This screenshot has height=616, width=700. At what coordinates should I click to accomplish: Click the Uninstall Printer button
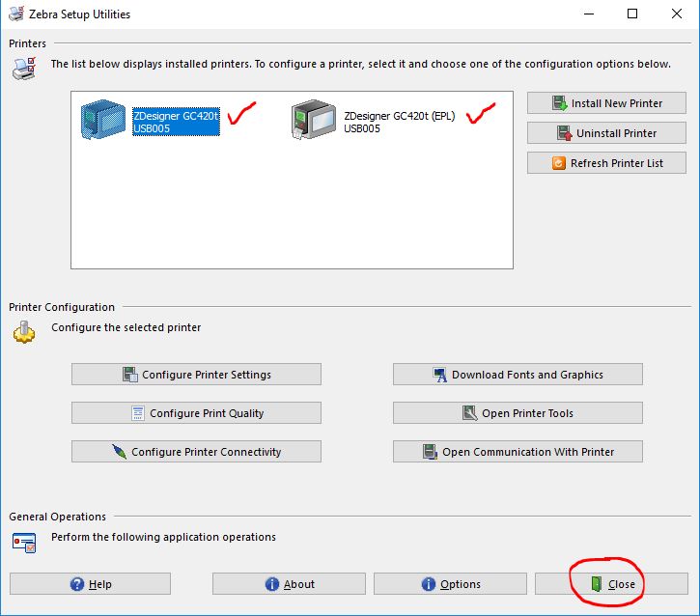point(606,133)
